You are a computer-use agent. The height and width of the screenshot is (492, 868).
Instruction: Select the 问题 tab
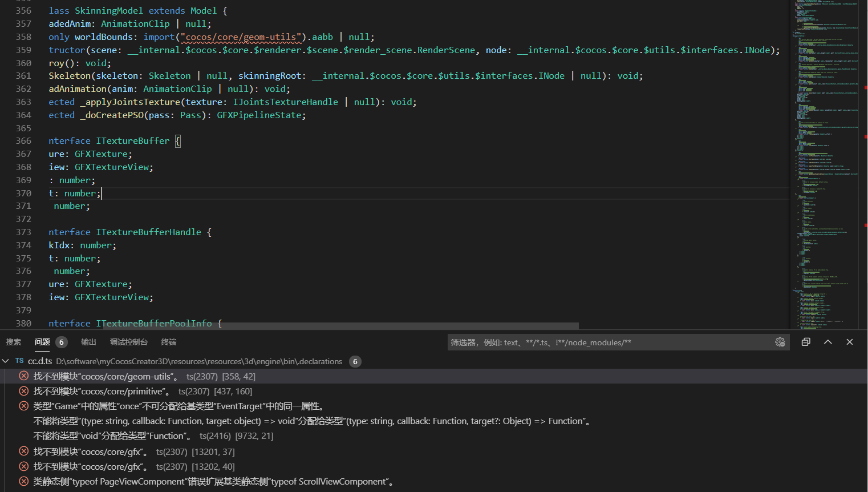(42, 342)
